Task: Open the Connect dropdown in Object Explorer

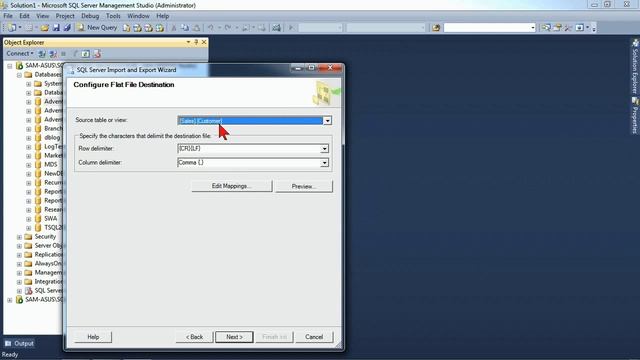Action: (20, 53)
